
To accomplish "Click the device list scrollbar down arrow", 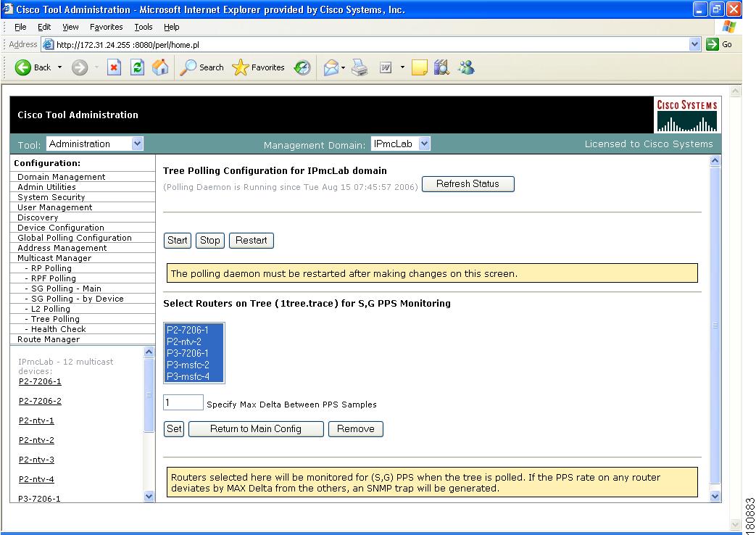I will pos(149,496).
